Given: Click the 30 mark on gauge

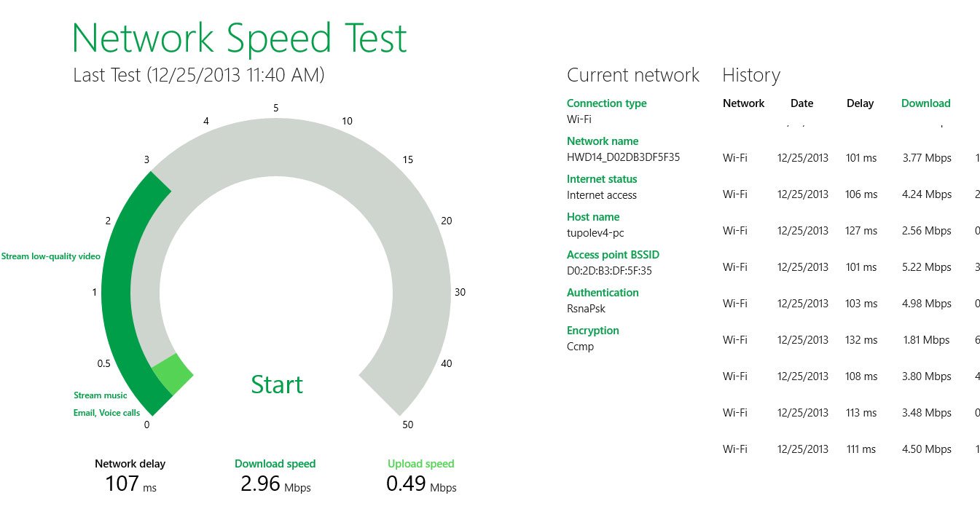Looking at the screenshot, I should tap(460, 292).
